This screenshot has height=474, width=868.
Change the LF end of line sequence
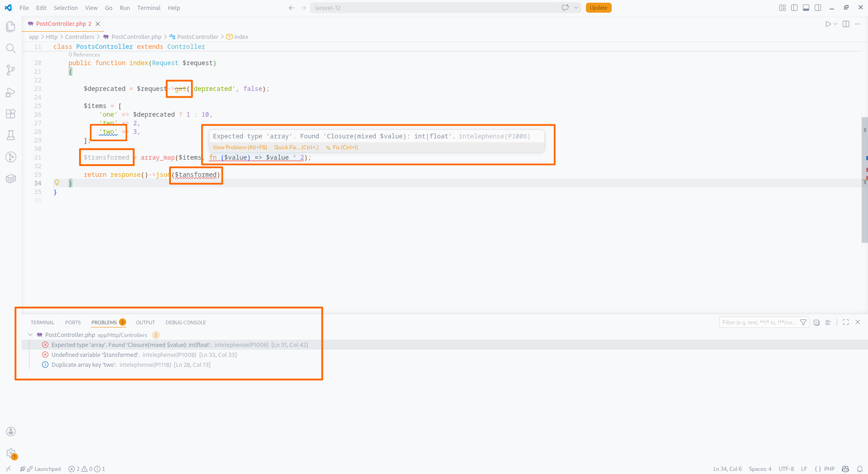click(804, 469)
